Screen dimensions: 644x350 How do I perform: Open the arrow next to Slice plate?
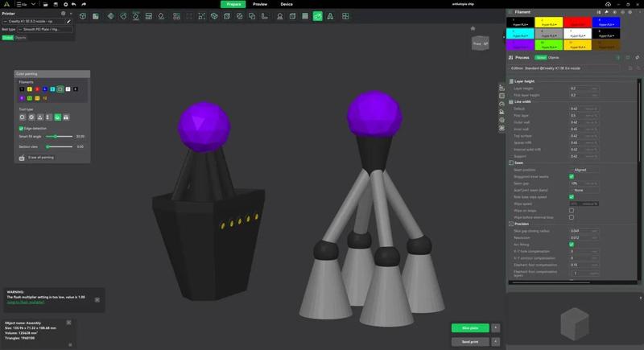coord(496,327)
